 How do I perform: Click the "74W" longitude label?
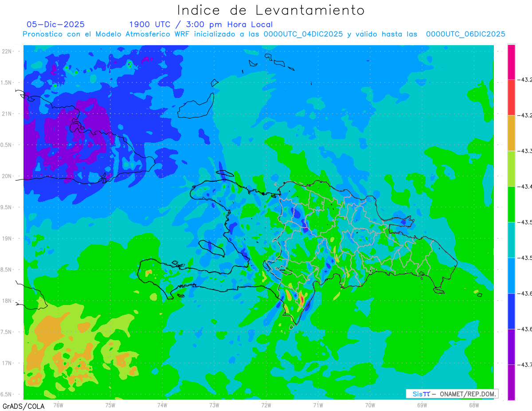[162, 405]
